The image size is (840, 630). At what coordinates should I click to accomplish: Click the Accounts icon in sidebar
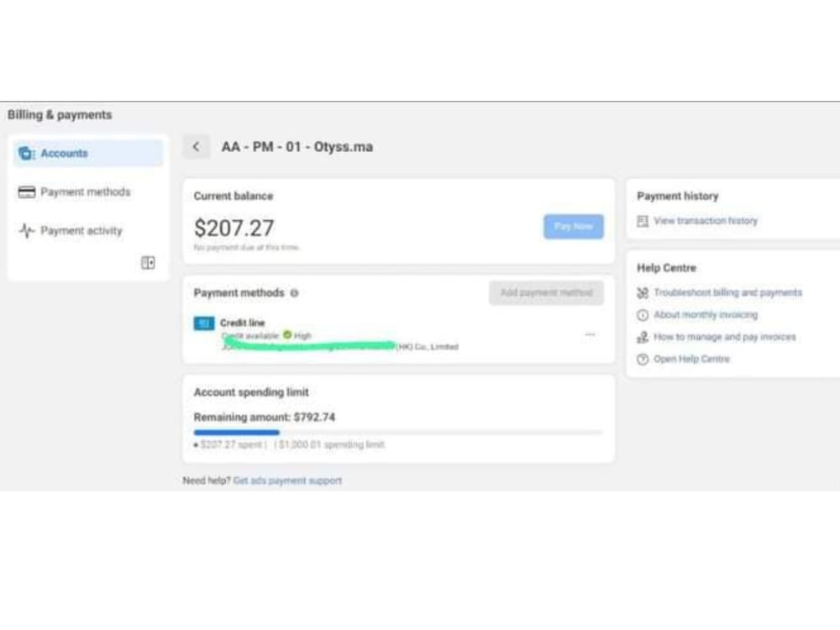(26, 153)
